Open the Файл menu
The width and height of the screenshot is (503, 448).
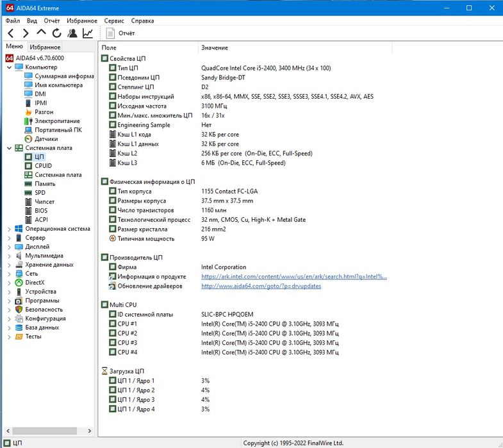tap(13, 21)
